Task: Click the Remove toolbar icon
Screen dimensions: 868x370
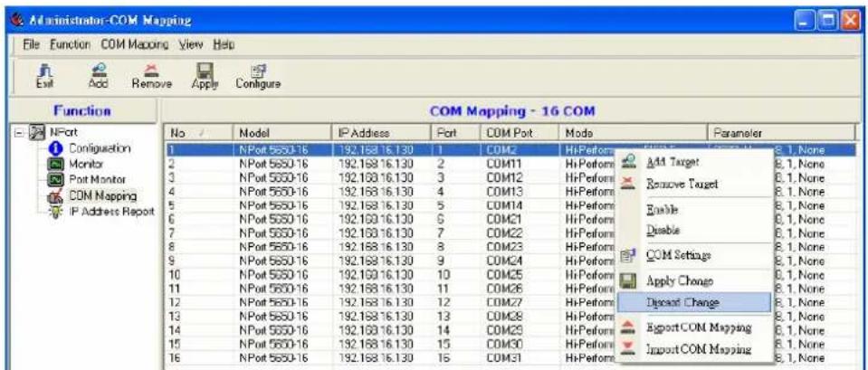Action: (x=151, y=77)
